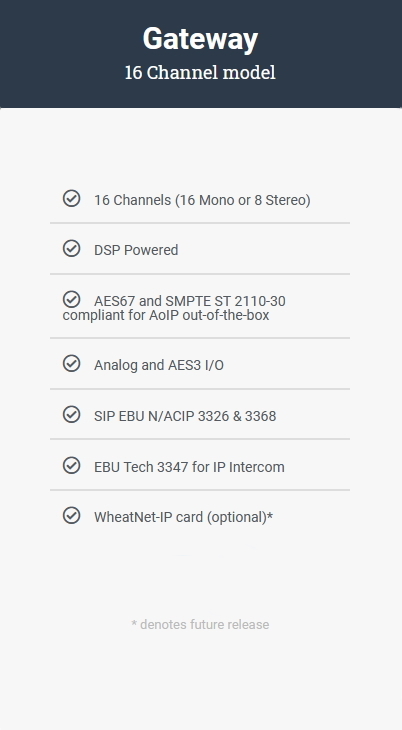
Task: Click the SIP EBU N/ACIP 3326 & 3368 text
Action: [x=185, y=416]
